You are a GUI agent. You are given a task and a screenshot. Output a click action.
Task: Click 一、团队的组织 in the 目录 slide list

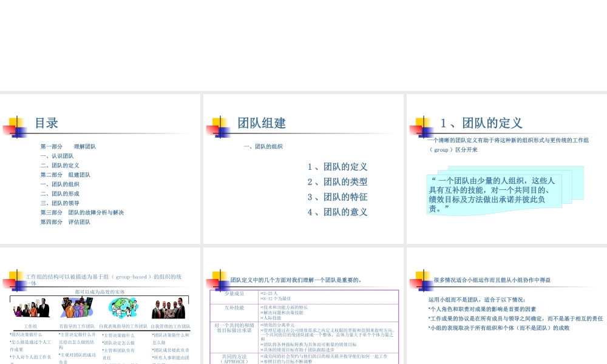click(x=59, y=184)
